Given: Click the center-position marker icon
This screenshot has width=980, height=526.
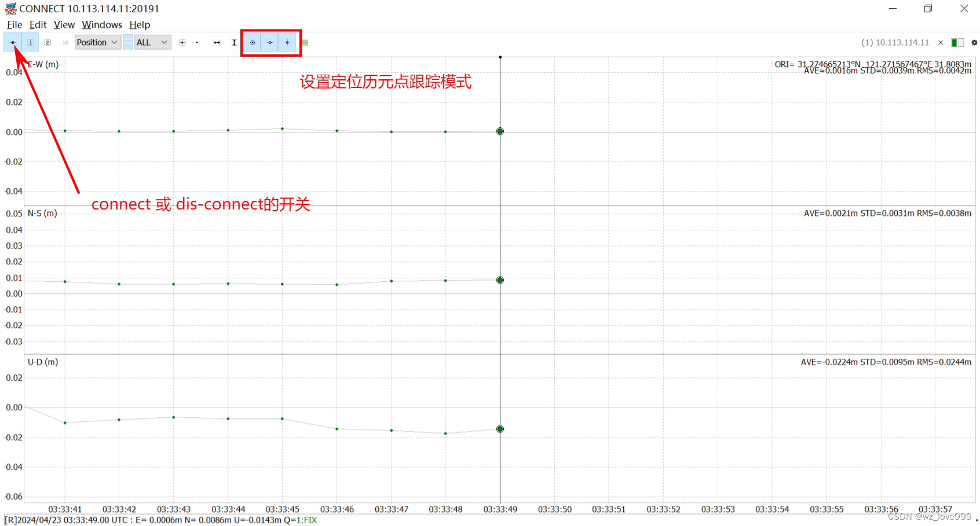Looking at the screenshot, I should [182, 42].
